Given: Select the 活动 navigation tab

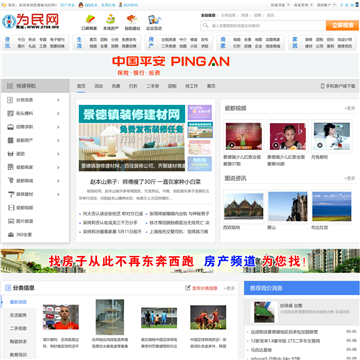Looking at the screenshot, I should click(x=98, y=86).
